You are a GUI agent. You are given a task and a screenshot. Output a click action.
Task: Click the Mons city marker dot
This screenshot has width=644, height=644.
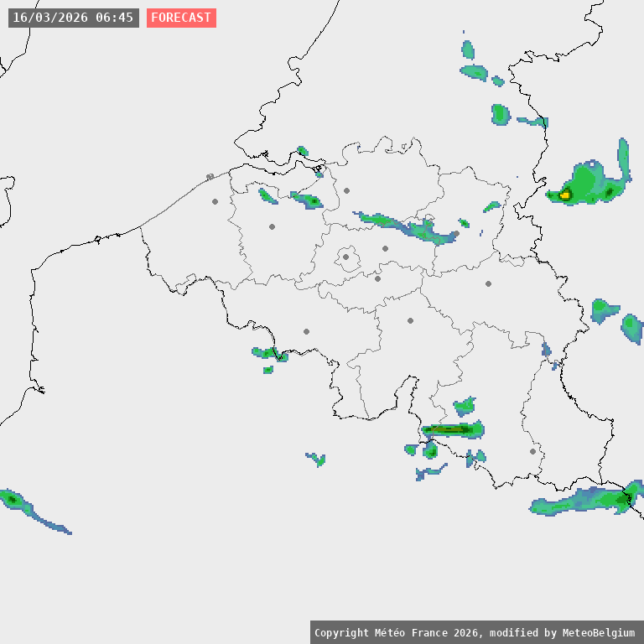(x=306, y=331)
